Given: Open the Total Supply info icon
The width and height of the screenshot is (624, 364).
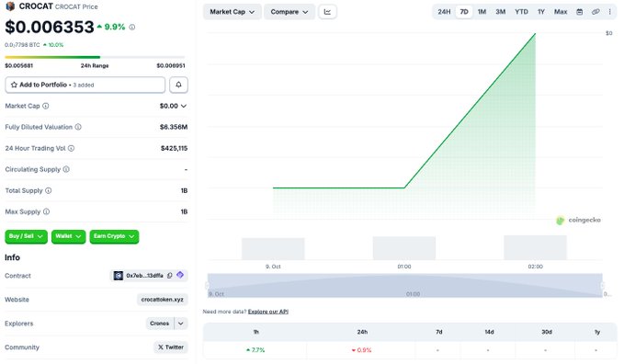Looking at the screenshot, I should click(x=48, y=190).
